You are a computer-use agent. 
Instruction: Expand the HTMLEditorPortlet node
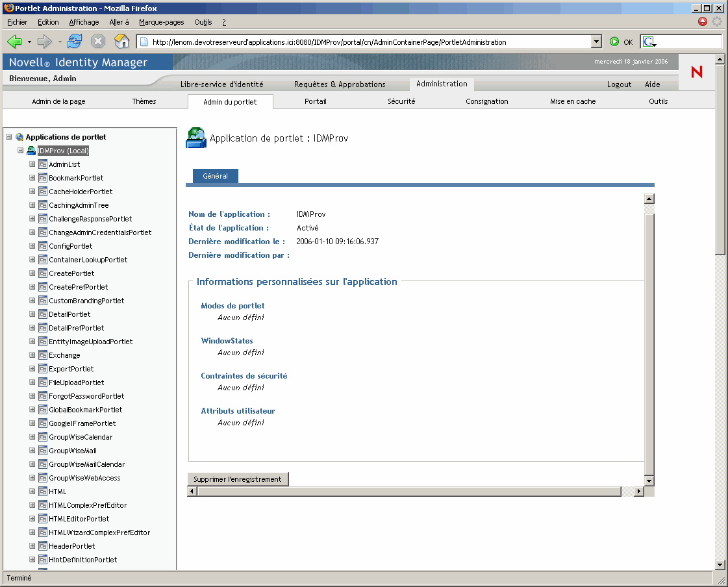[32, 519]
